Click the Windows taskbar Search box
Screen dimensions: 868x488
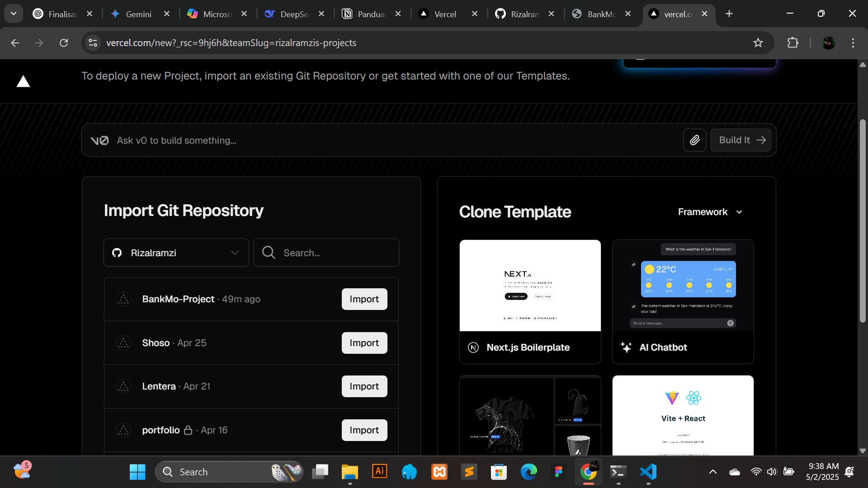tap(230, 472)
